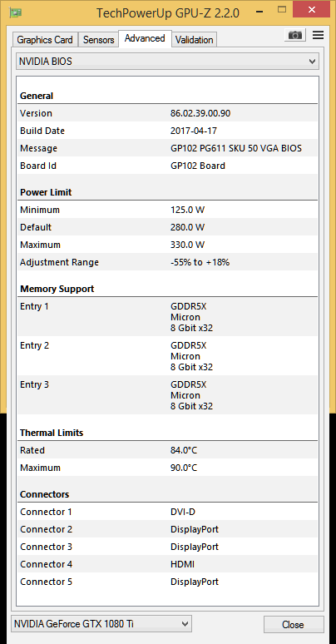Click the Board Id row label
Viewport: 336px width, 644px height.
pos(38,166)
